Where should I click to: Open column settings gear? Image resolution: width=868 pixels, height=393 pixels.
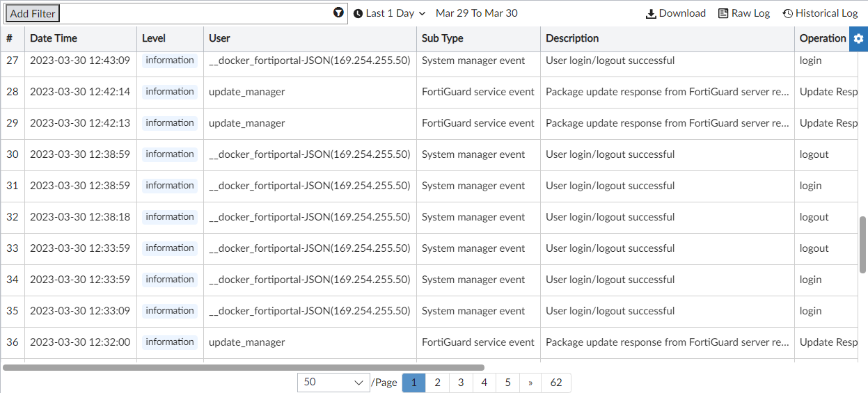point(858,39)
